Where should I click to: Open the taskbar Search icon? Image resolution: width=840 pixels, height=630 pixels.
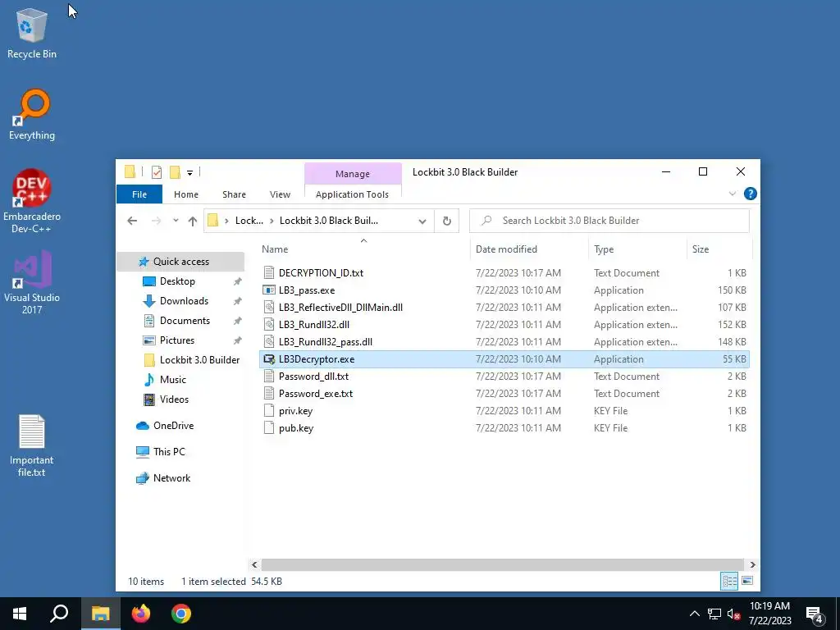[59, 614]
